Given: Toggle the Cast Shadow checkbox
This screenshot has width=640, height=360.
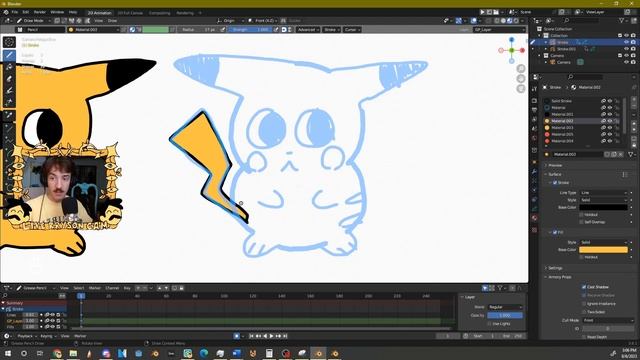Looking at the screenshot, I should pos(584,287).
